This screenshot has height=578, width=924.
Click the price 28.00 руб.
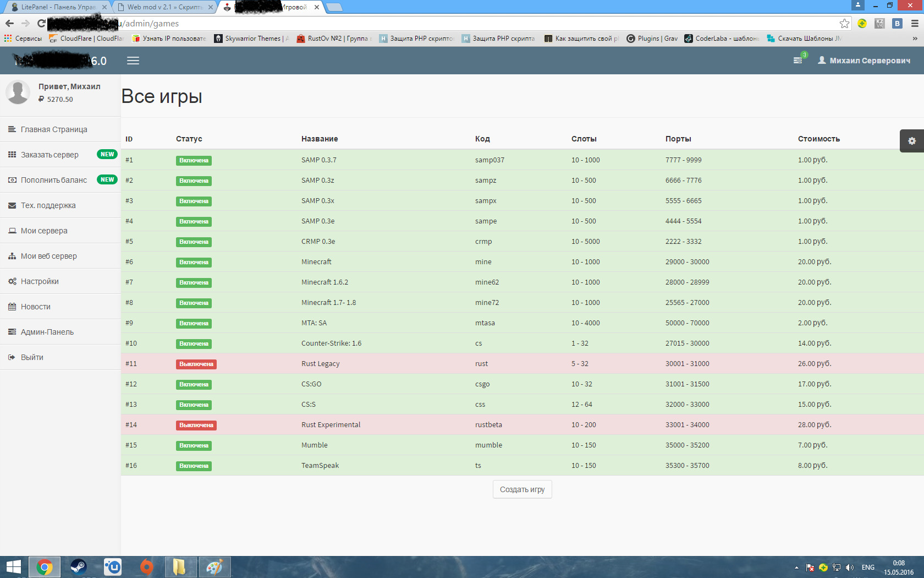(815, 424)
